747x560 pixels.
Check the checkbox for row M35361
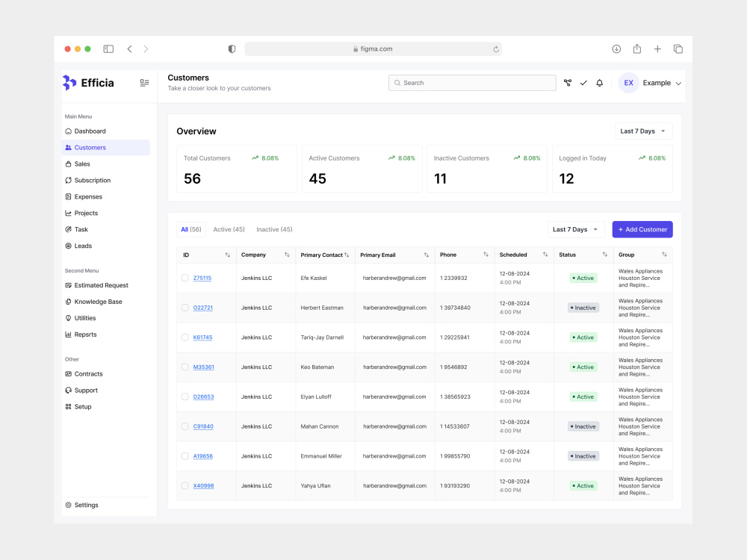click(x=185, y=367)
